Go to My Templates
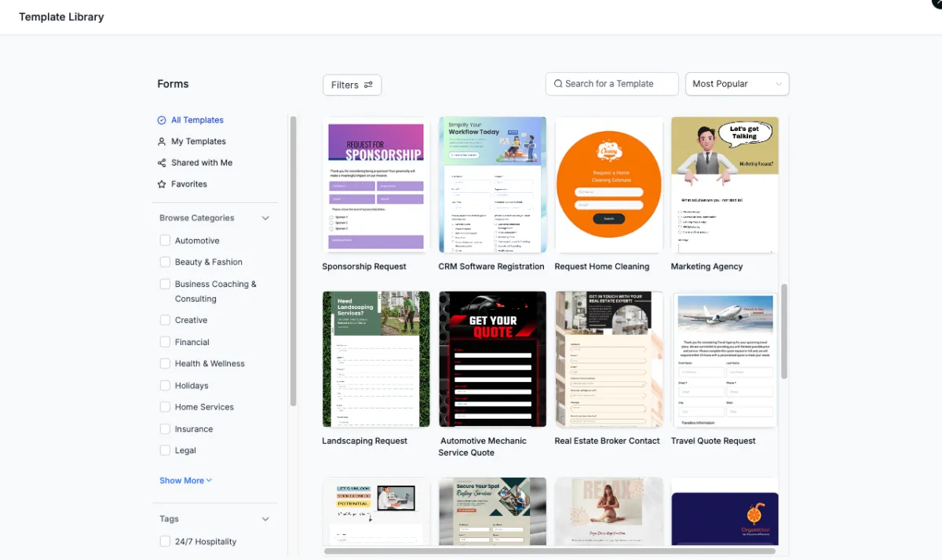942x560 pixels. [199, 141]
